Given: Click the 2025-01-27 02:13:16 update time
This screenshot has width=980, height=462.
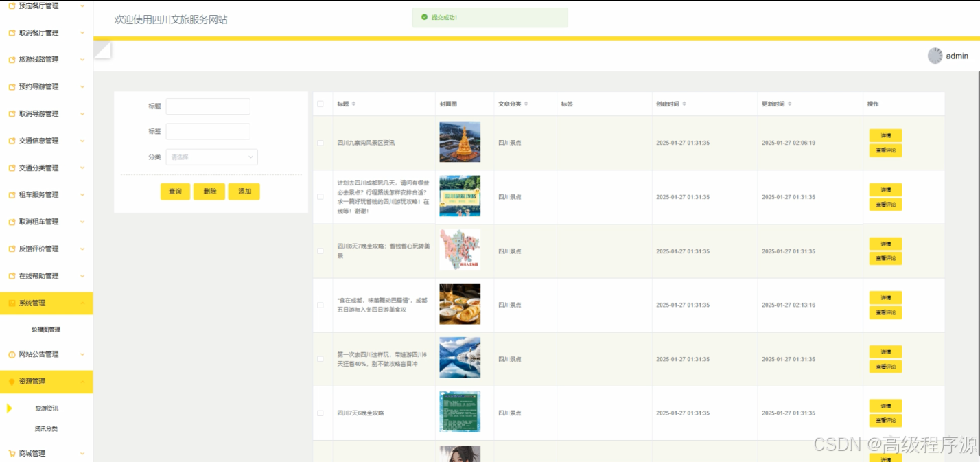Looking at the screenshot, I should (x=789, y=305).
